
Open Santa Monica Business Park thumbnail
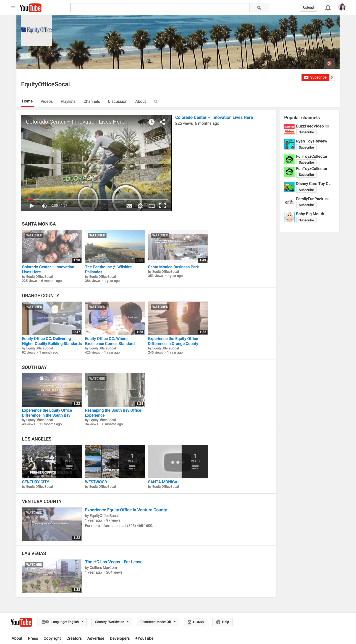[178, 246]
